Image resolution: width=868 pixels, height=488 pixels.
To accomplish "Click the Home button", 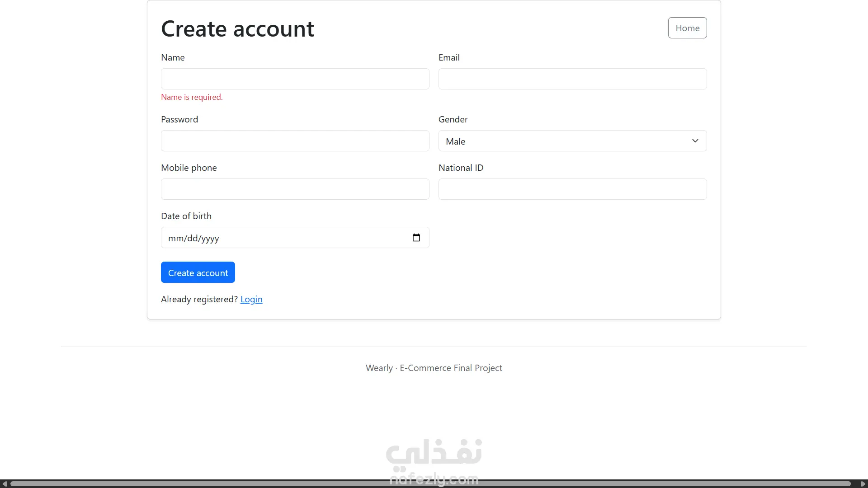I will 687,28.
